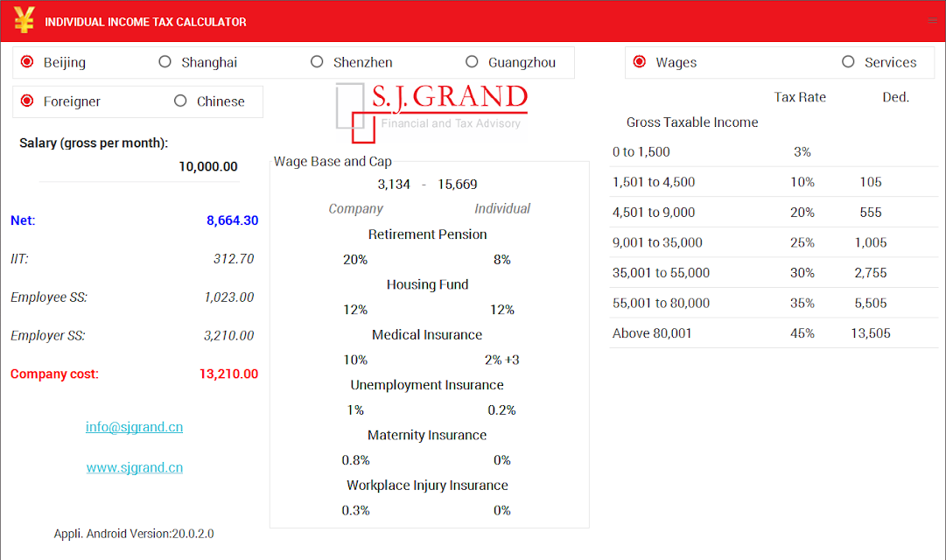Click the 'Housing Fund' heading
Viewport: 946px width, 560px height.
[427, 284]
